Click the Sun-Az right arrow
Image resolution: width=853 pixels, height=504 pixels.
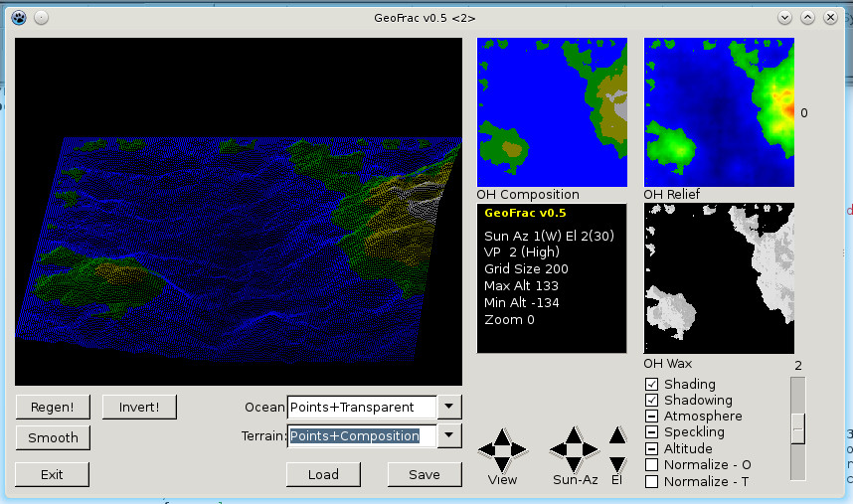(x=591, y=449)
